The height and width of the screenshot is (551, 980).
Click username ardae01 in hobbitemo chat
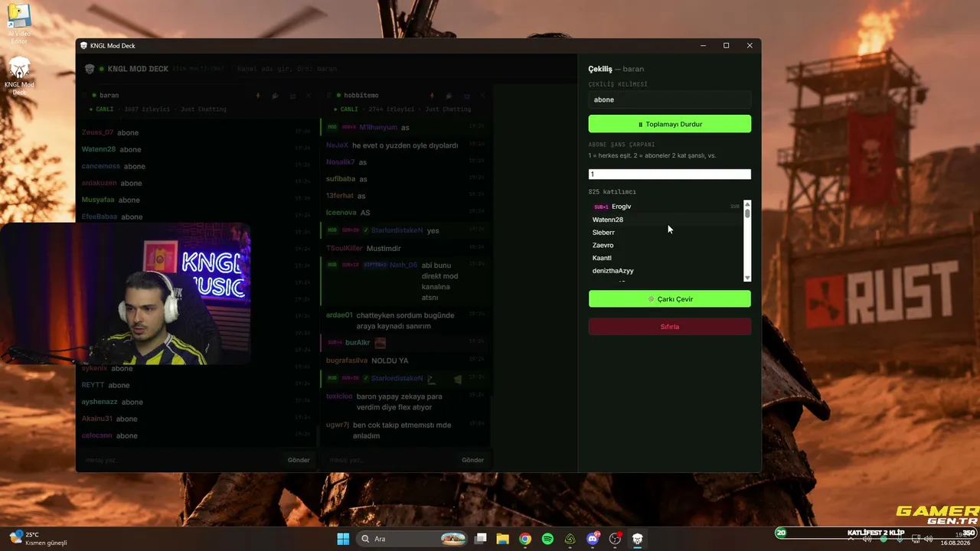(339, 315)
